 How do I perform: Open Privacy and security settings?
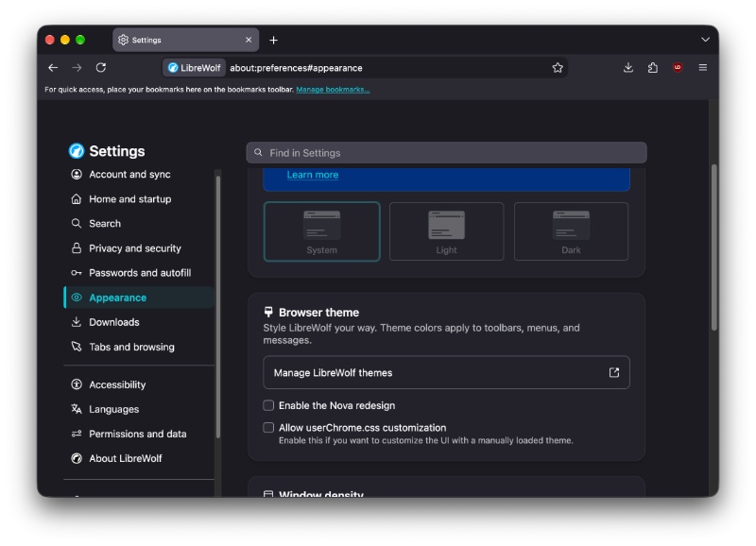click(139, 248)
